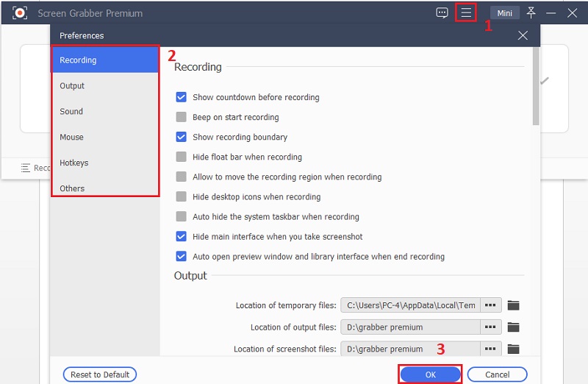
Task: Enable Hide float bar when recording
Action: tap(181, 157)
